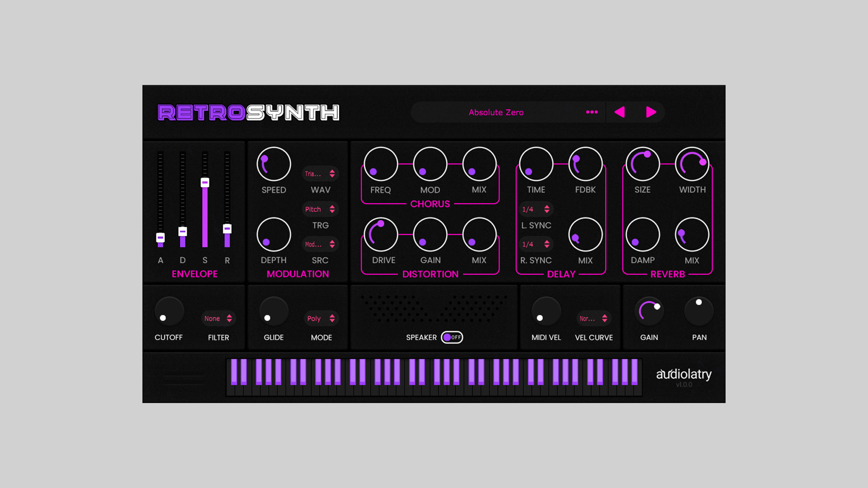Click the MIDI VEL knob

pyautogui.click(x=546, y=311)
